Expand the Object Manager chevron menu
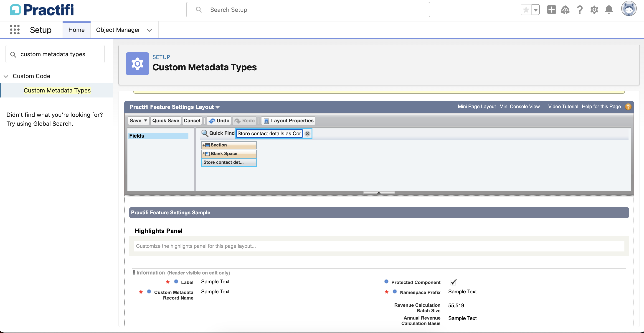Image resolution: width=644 pixels, height=333 pixels. coord(149,30)
